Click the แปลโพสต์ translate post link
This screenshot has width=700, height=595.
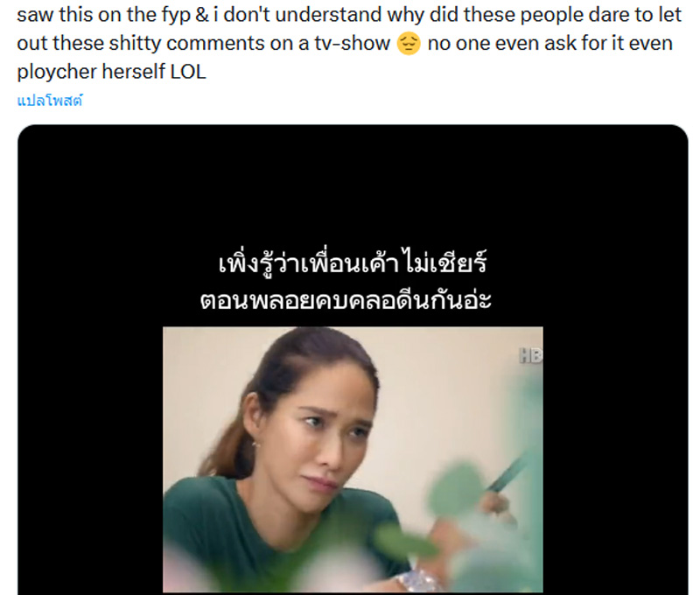coord(50,101)
